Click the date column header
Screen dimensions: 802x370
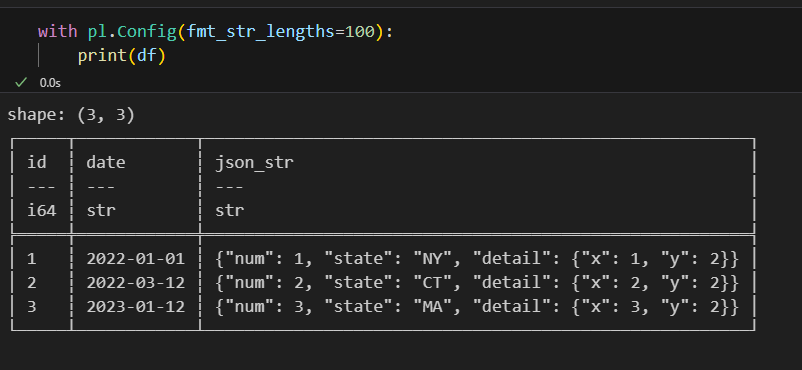[x=106, y=162]
